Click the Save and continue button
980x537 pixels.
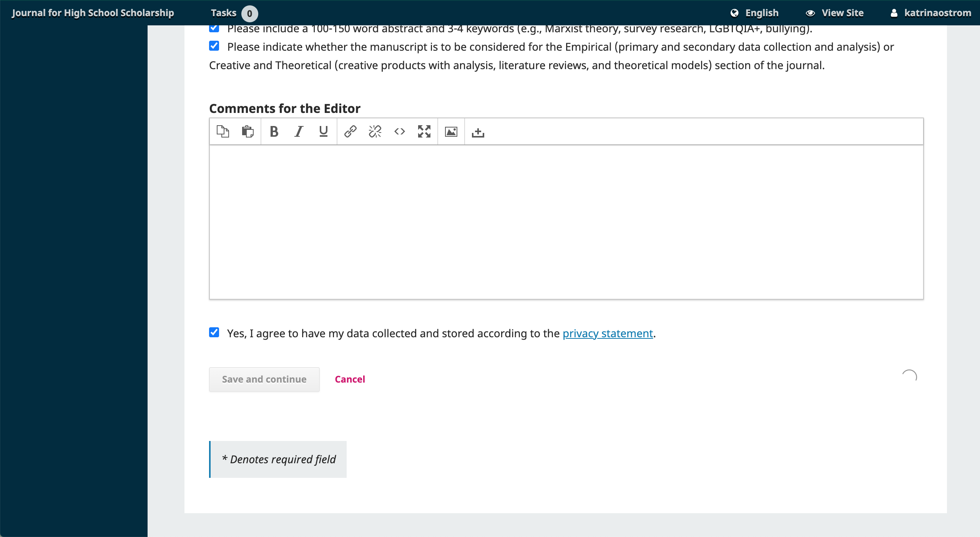[x=264, y=378]
